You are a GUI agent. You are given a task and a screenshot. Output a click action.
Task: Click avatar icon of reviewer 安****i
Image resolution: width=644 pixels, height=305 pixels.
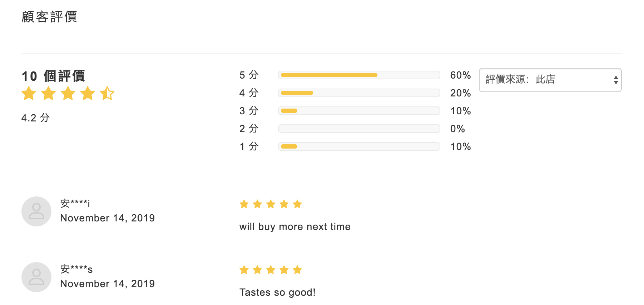pyautogui.click(x=36, y=211)
